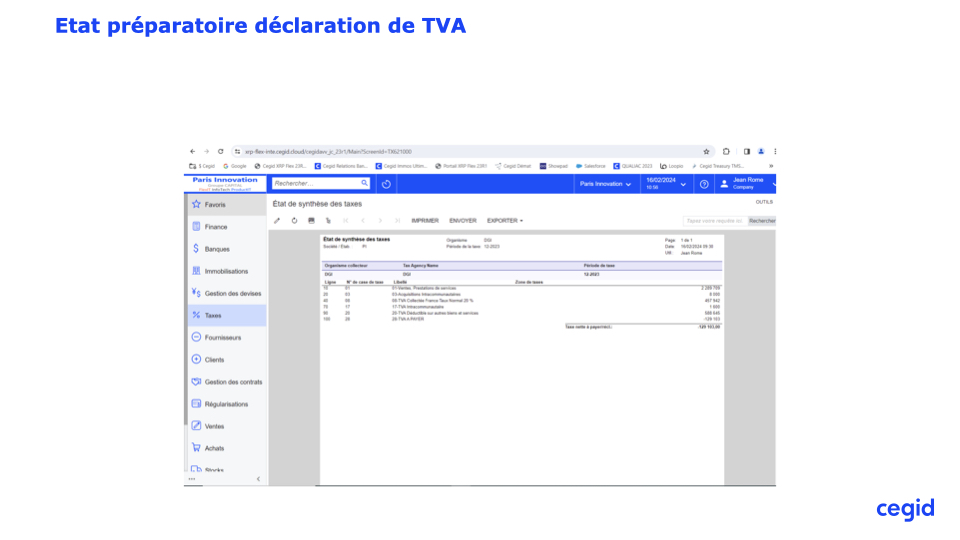Open the Favoris section in sidebar
This screenshot has width=960, height=540.
(x=215, y=205)
